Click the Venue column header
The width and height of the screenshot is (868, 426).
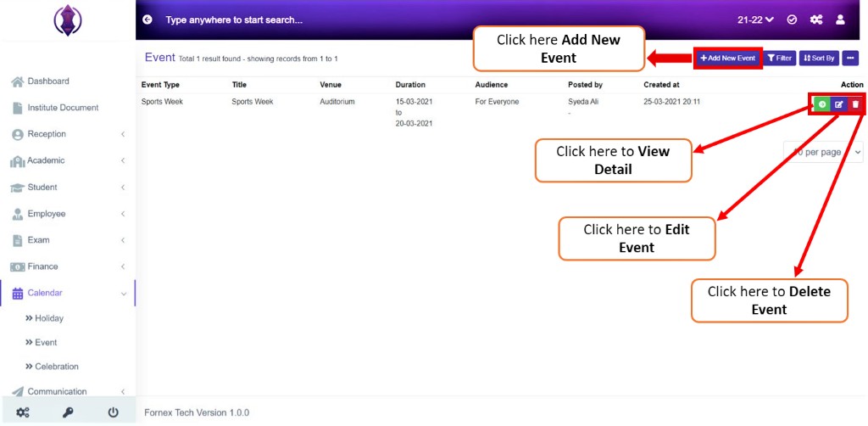[331, 86]
